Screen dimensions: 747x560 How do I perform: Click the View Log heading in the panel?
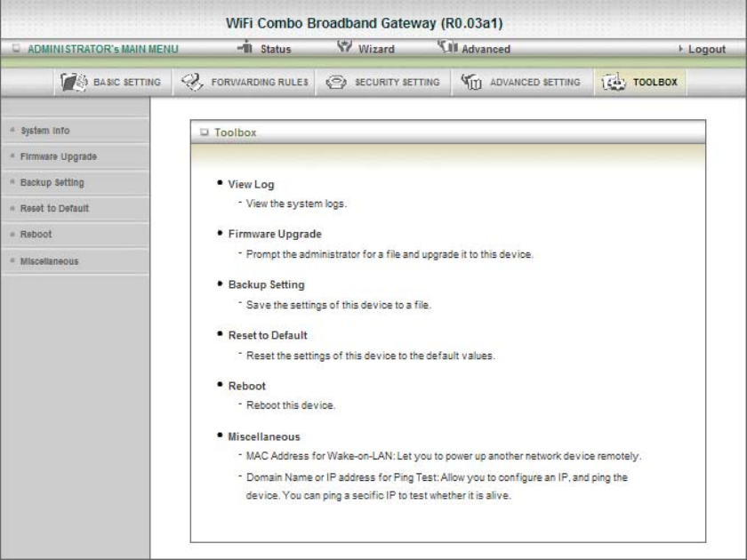[x=251, y=184]
